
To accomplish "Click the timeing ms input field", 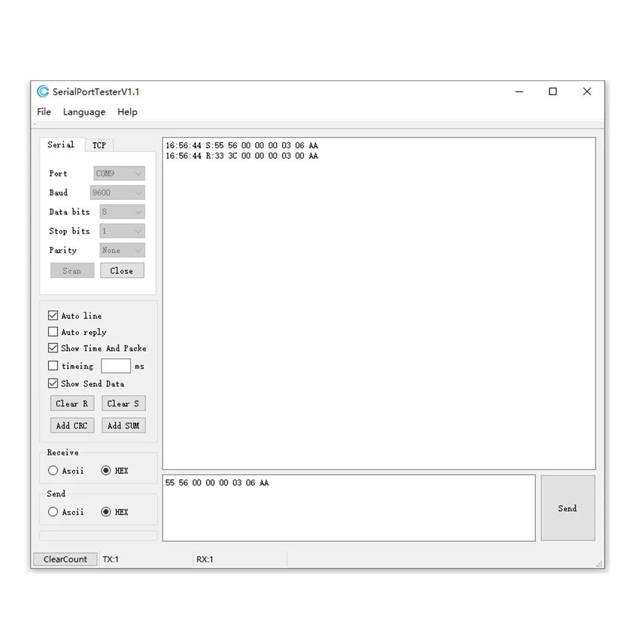I will point(116,366).
